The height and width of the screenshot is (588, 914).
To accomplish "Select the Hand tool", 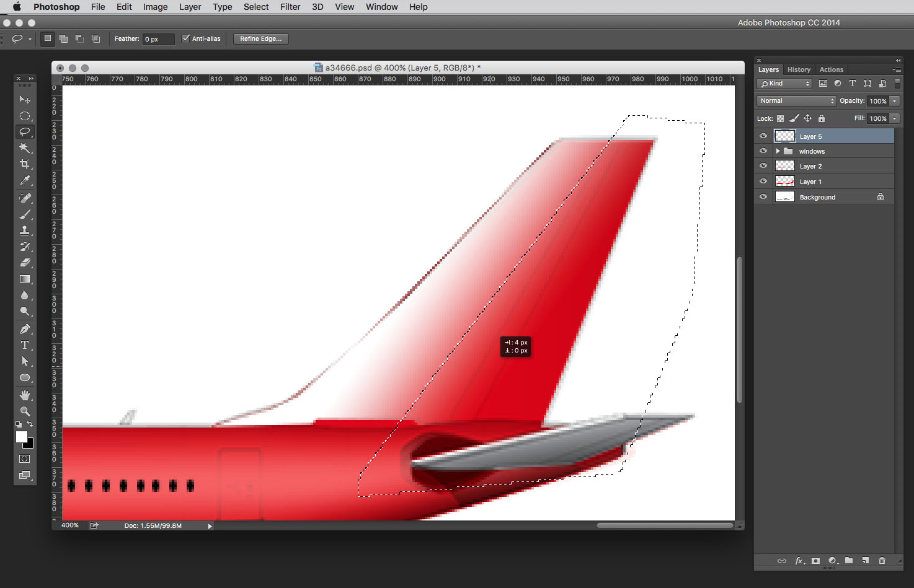I will (x=25, y=395).
